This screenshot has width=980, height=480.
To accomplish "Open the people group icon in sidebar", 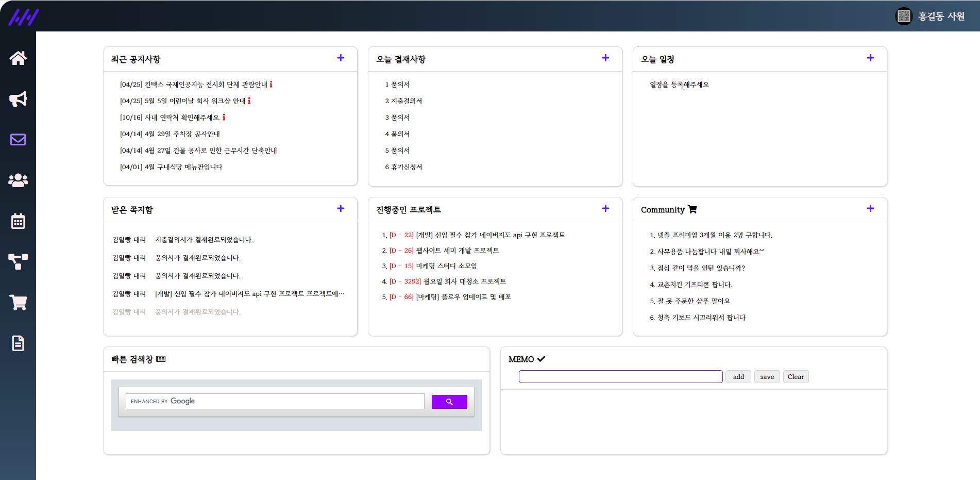I will pyautogui.click(x=18, y=180).
